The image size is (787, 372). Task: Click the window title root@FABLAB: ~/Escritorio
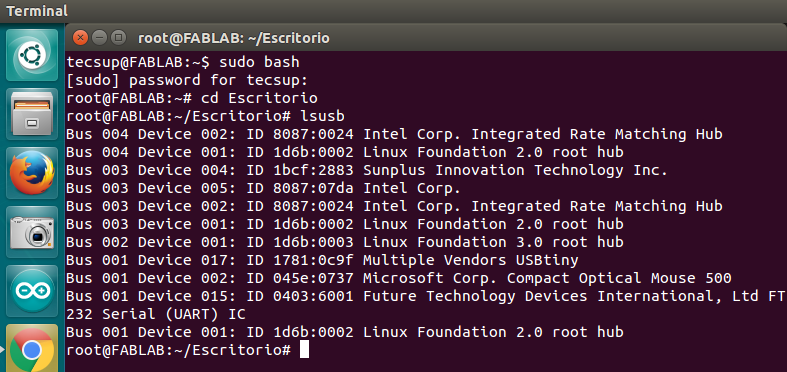click(x=233, y=38)
